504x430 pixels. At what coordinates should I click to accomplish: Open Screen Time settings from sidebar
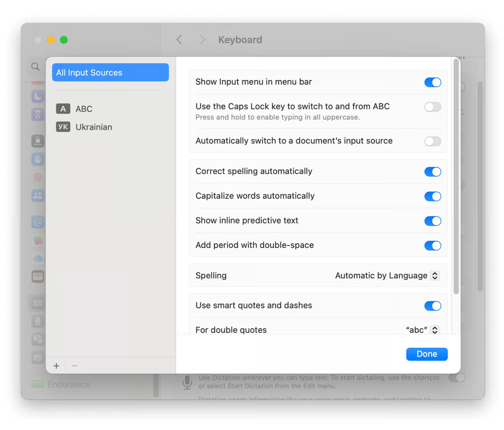pos(38,115)
